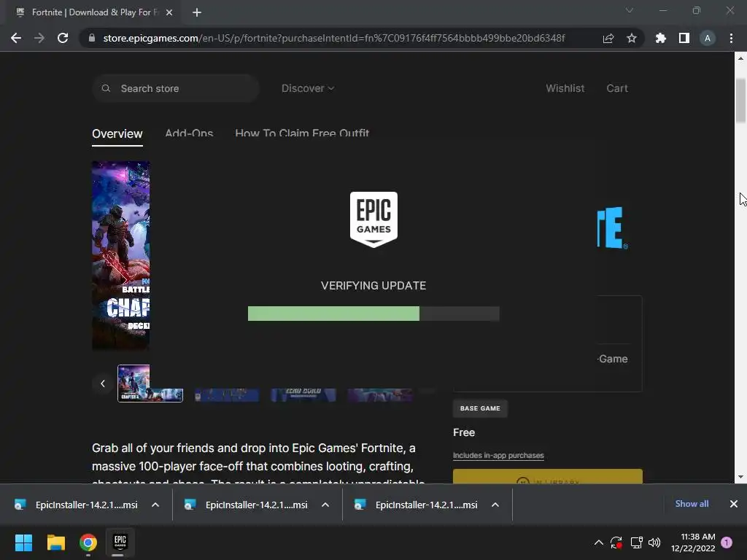Open network tray icon
This screenshot has width=747, height=560.
tap(636, 542)
